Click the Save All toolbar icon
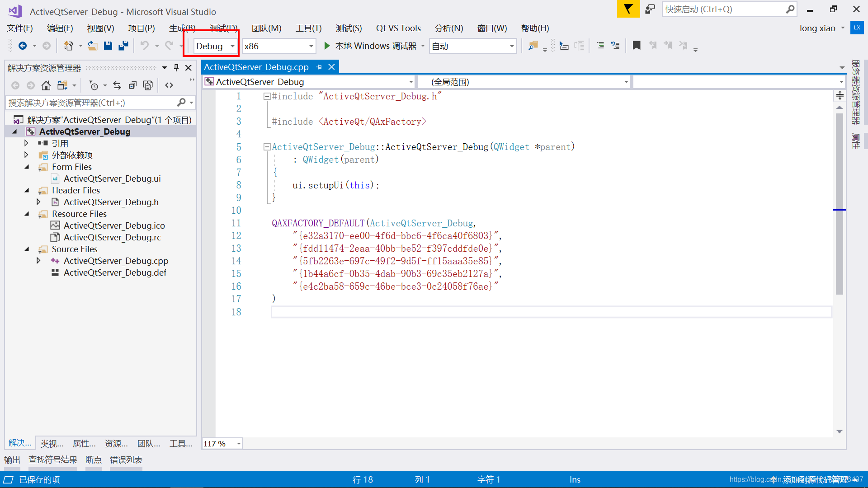 pos(123,46)
